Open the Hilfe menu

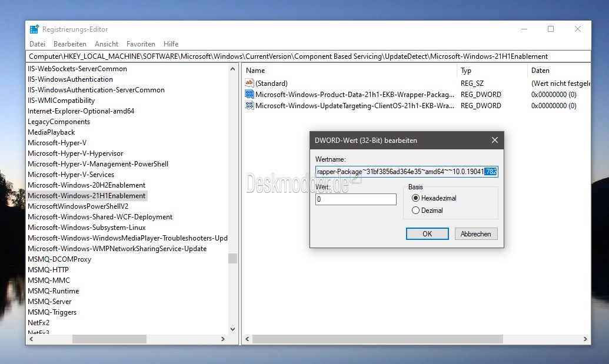click(x=171, y=44)
